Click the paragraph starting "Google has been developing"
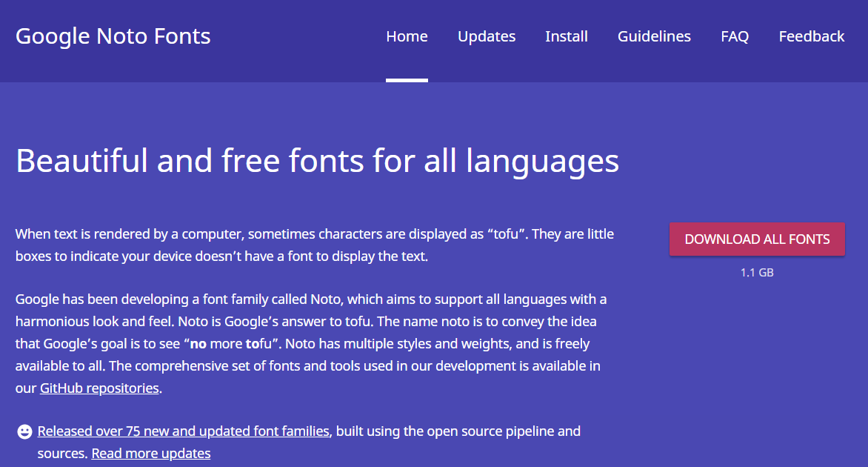 311,343
